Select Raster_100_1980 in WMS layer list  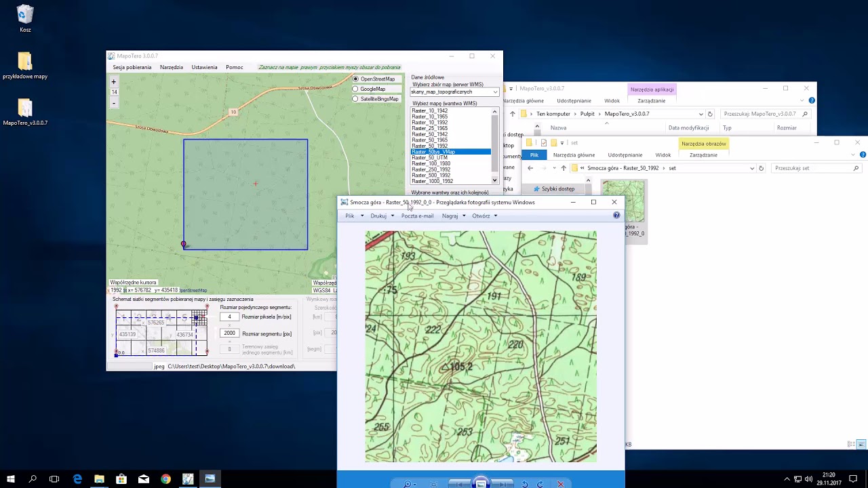[431, 163]
